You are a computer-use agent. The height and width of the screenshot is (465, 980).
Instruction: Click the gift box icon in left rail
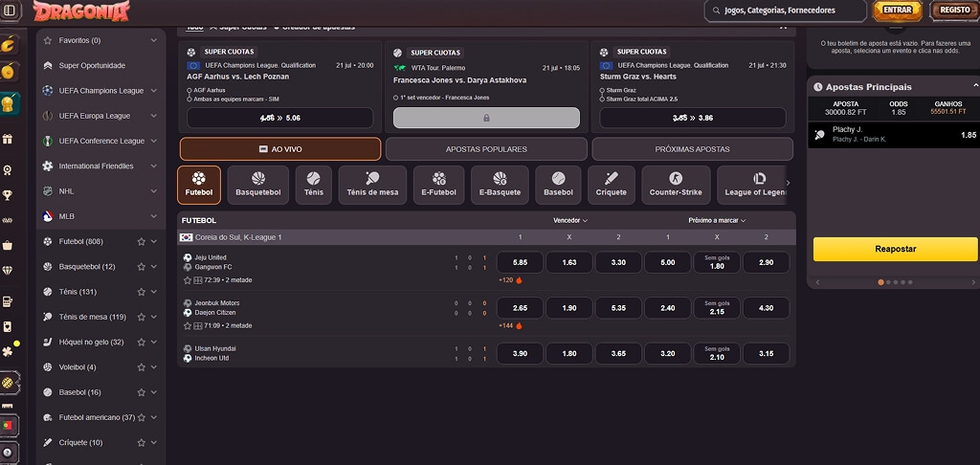(8, 140)
